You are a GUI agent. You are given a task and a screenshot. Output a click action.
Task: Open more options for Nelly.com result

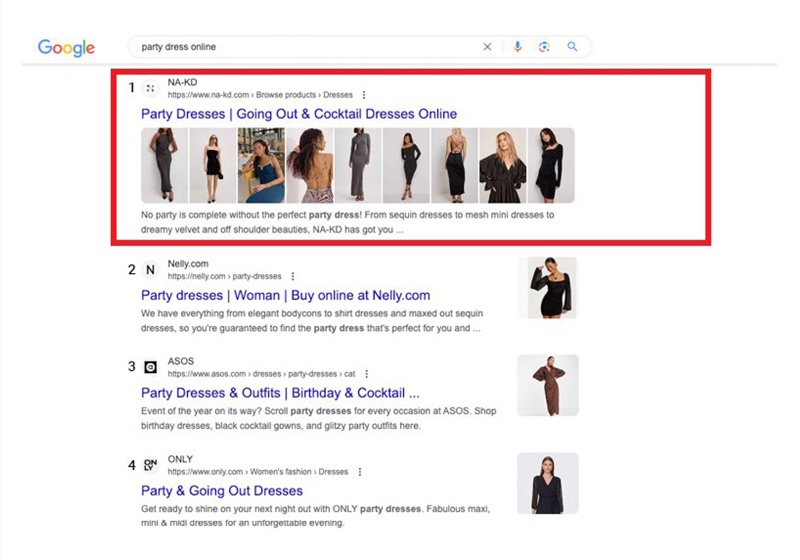click(292, 276)
